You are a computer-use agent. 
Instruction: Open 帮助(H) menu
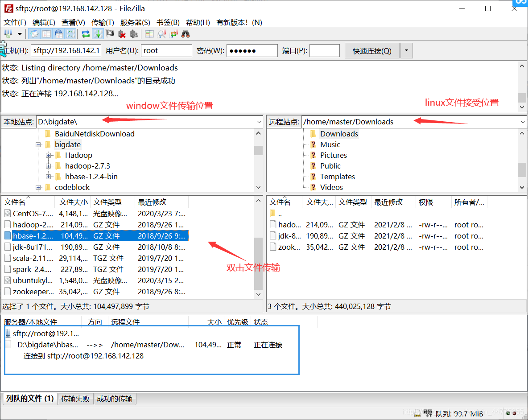click(198, 23)
